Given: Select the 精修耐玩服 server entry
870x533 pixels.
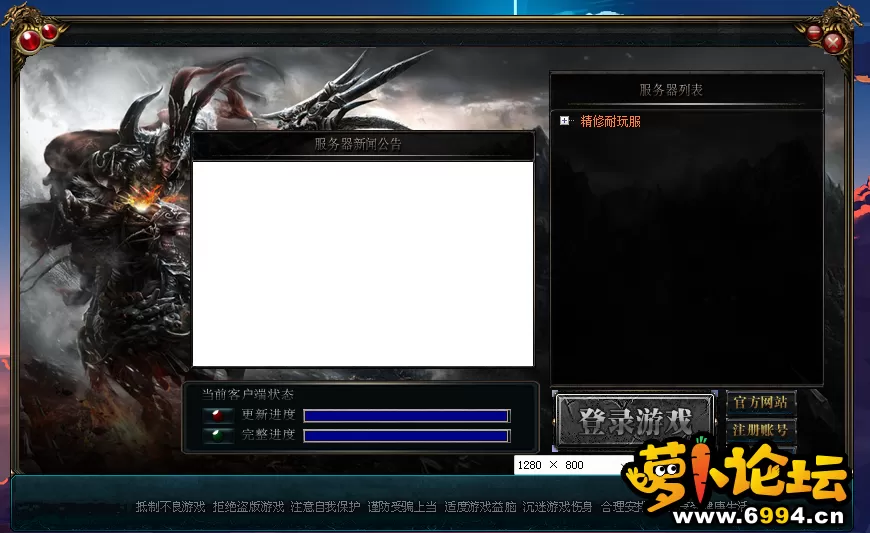Looking at the screenshot, I should [610, 121].
